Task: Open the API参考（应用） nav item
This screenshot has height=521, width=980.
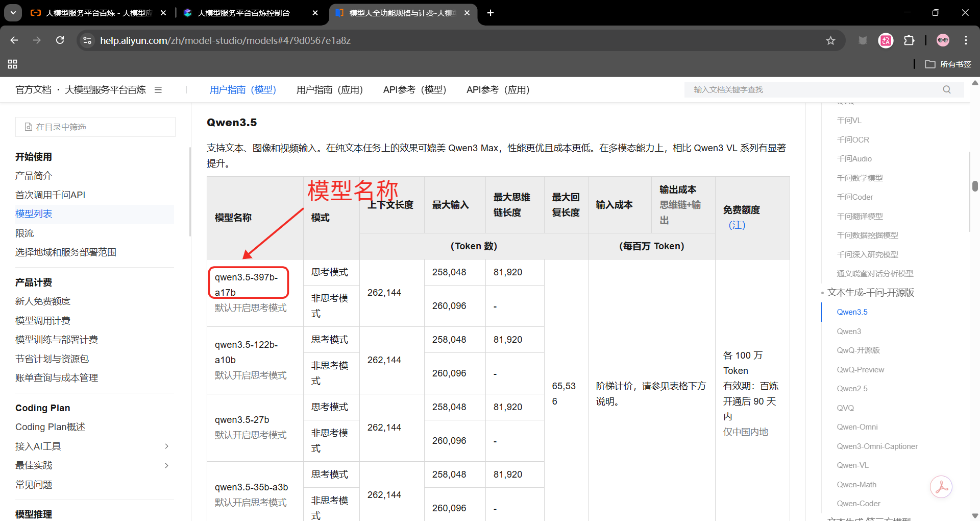Action: tap(498, 90)
